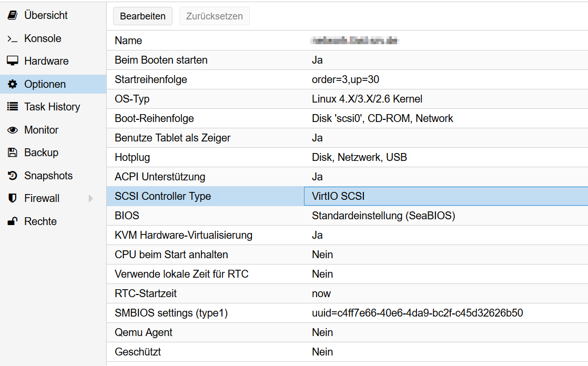Open the Task History menu entry

tap(52, 107)
